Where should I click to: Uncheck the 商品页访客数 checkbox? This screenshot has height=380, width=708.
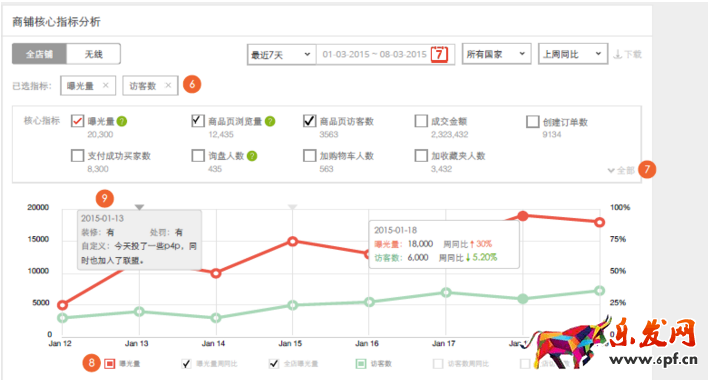[309, 120]
